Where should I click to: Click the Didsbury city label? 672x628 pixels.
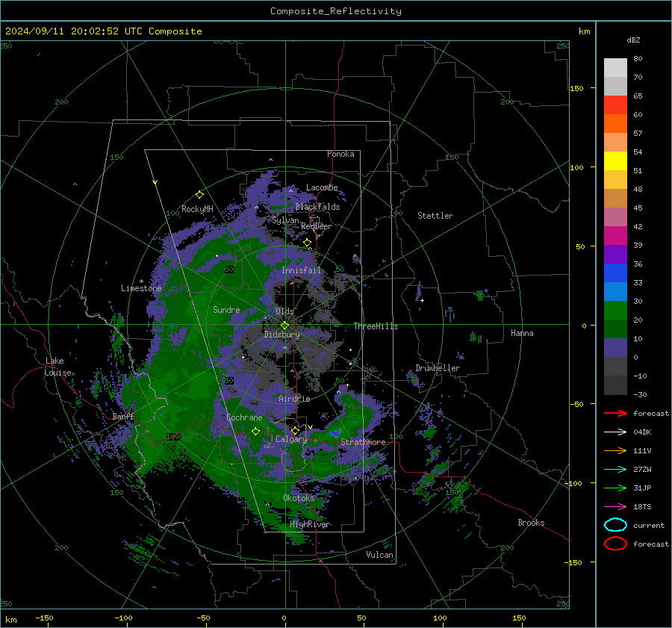(x=281, y=335)
